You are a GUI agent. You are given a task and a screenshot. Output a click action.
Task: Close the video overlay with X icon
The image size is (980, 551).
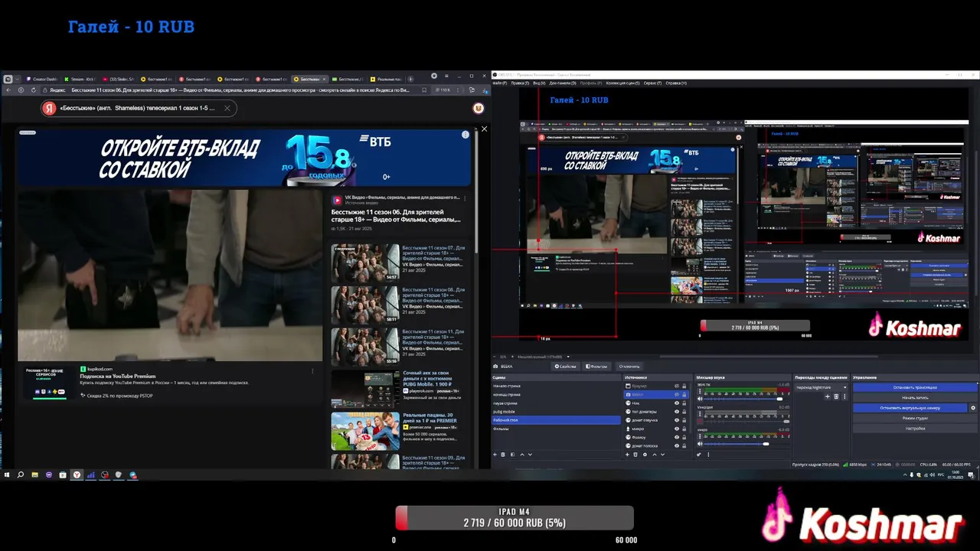pyautogui.click(x=484, y=129)
